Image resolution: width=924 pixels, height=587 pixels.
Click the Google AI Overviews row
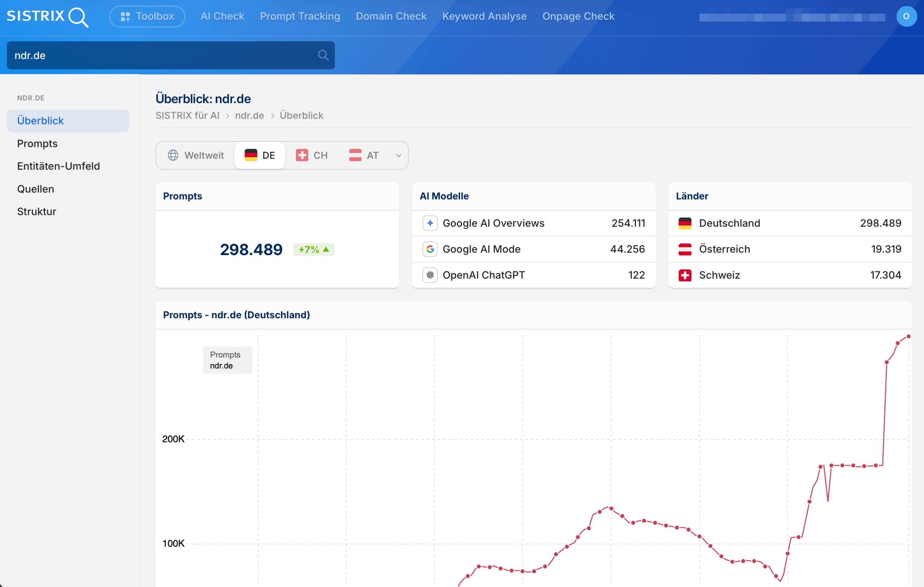[534, 223]
